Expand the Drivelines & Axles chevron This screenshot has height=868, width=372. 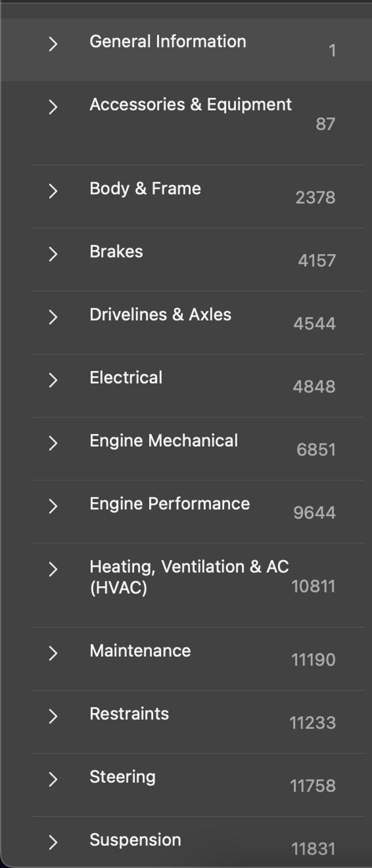point(53,317)
